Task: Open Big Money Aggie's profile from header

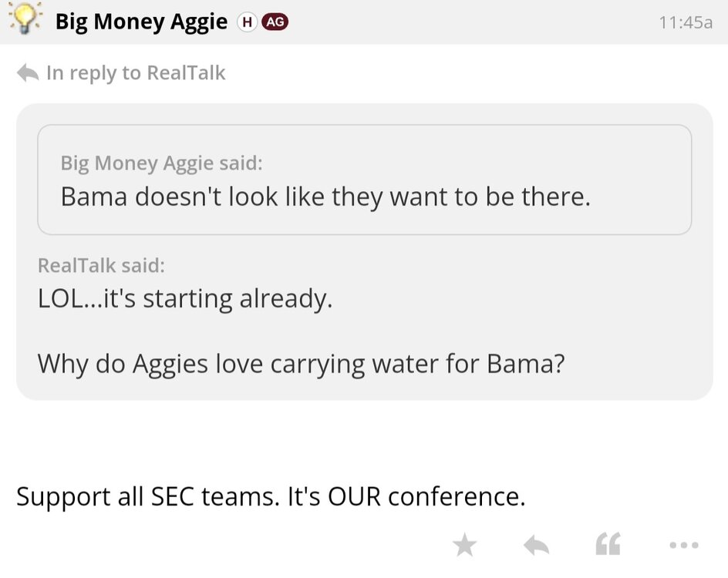Action: (141, 22)
